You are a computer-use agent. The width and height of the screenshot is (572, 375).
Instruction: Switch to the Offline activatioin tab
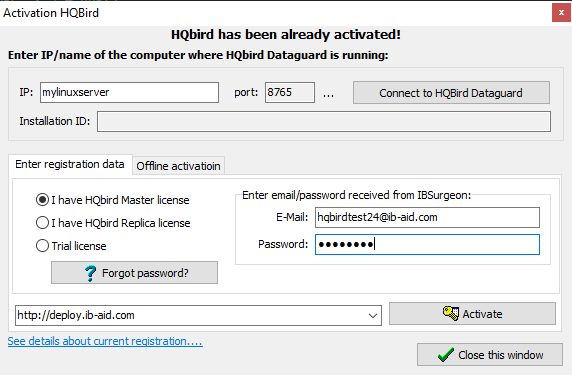tap(178, 166)
